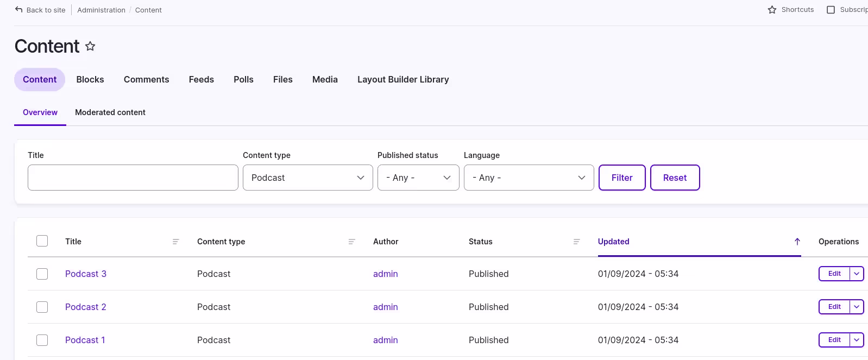Click the Filter button
This screenshot has height=360, width=868.
click(x=622, y=178)
